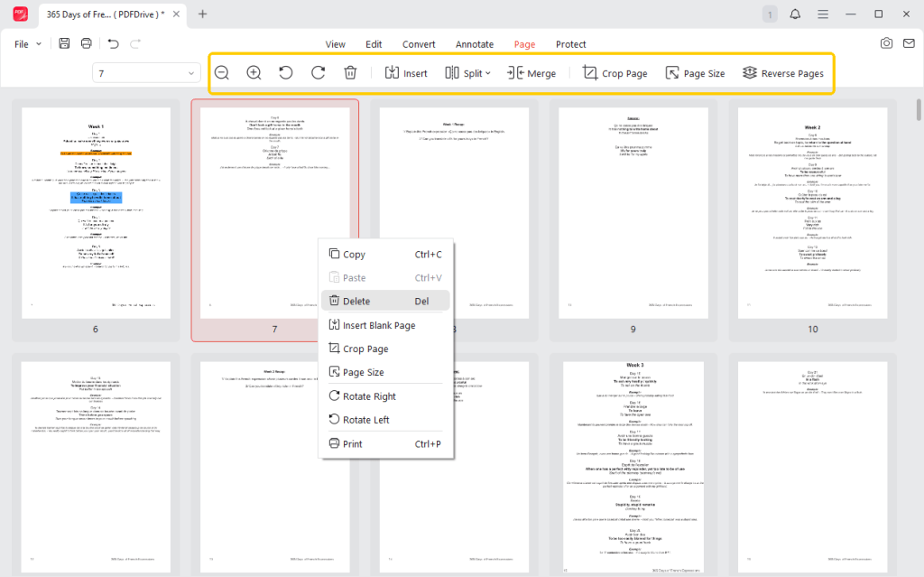Viewport: 924px width, 577px height.
Task: Save the document with the save icon
Action: [63, 43]
